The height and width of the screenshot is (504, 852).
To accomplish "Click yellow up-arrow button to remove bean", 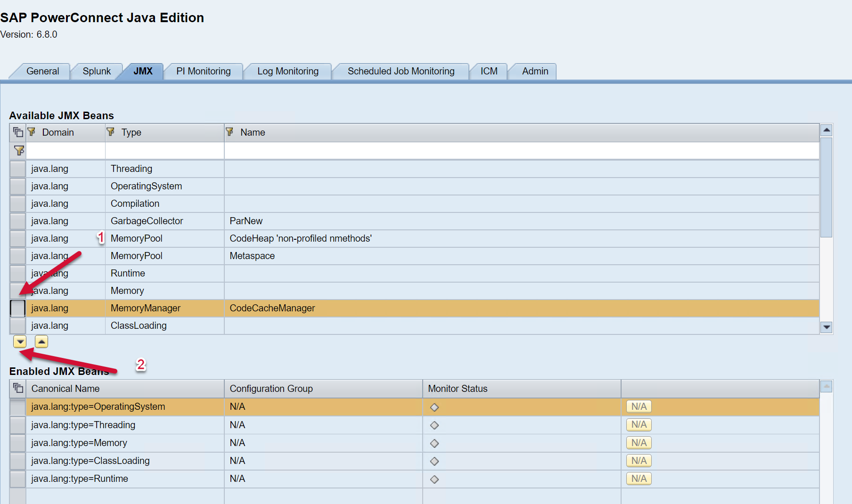I will (41, 341).
